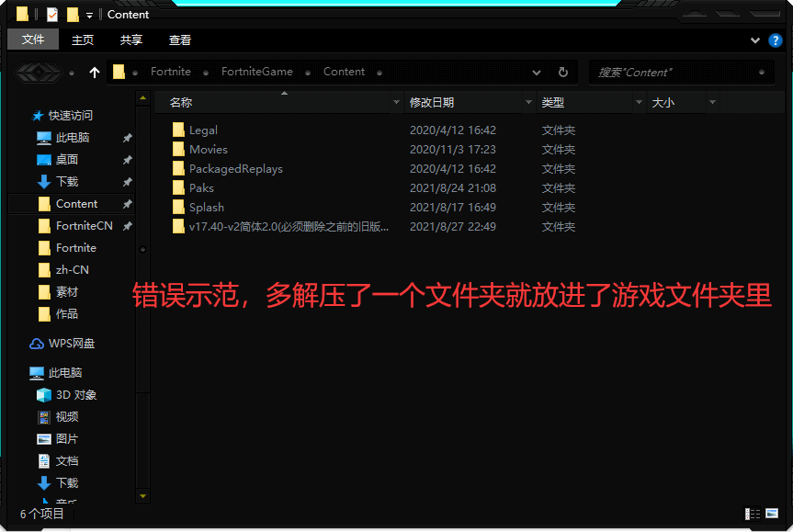The width and height of the screenshot is (793, 532).
Task: Refresh the current folder view
Action: [563, 73]
